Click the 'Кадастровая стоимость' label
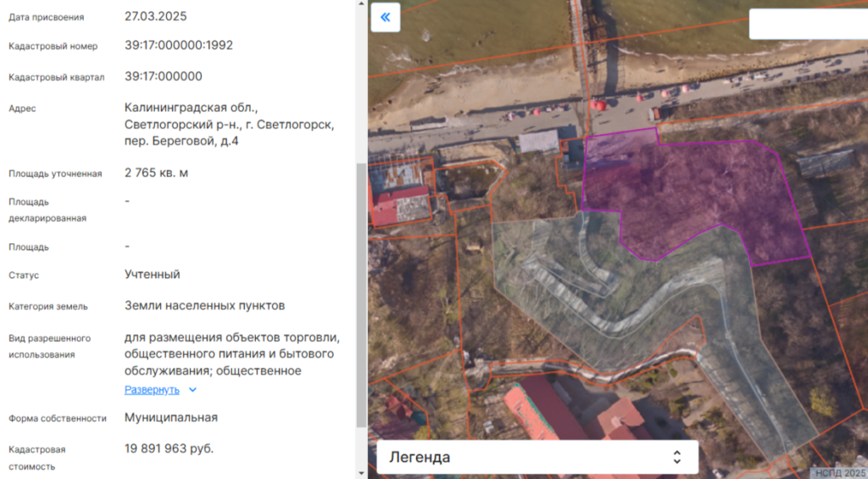 [x=37, y=458]
